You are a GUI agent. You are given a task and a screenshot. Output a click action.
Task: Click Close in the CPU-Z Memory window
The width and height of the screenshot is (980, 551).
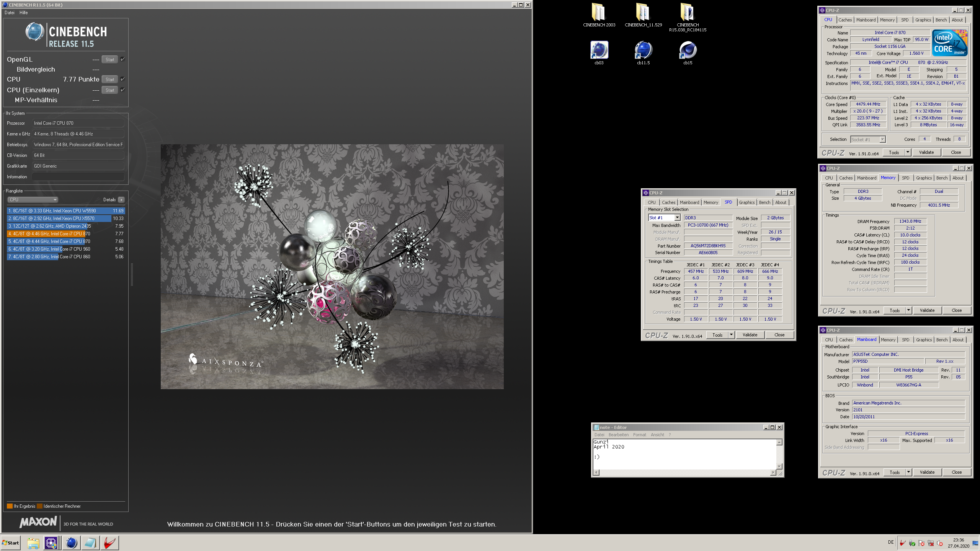click(x=957, y=310)
